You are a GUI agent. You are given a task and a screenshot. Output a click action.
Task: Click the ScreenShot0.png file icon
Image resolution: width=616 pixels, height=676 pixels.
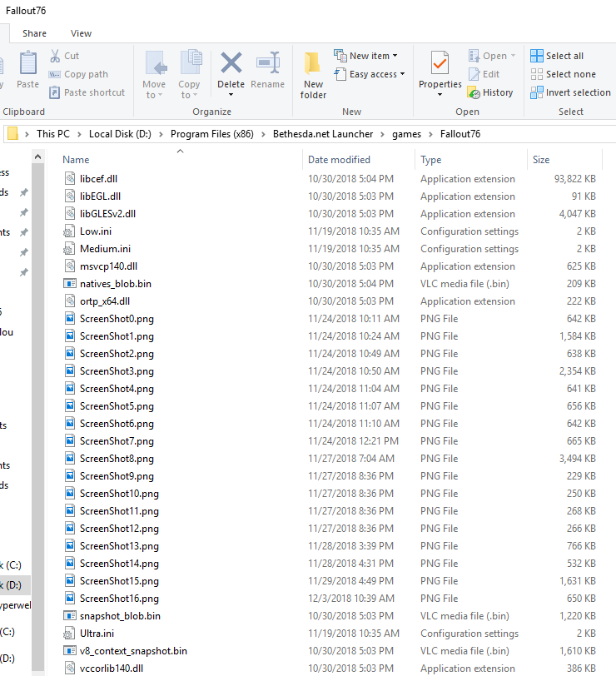tap(70, 318)
